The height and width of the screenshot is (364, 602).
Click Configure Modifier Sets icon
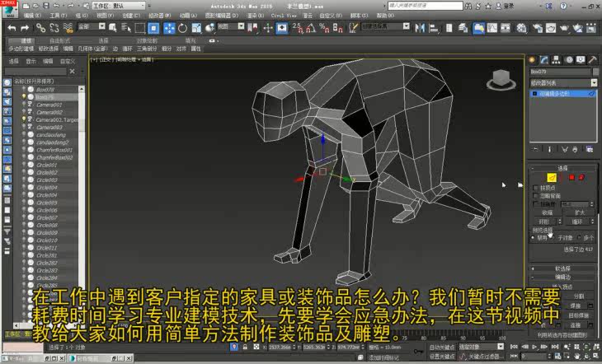590,149
